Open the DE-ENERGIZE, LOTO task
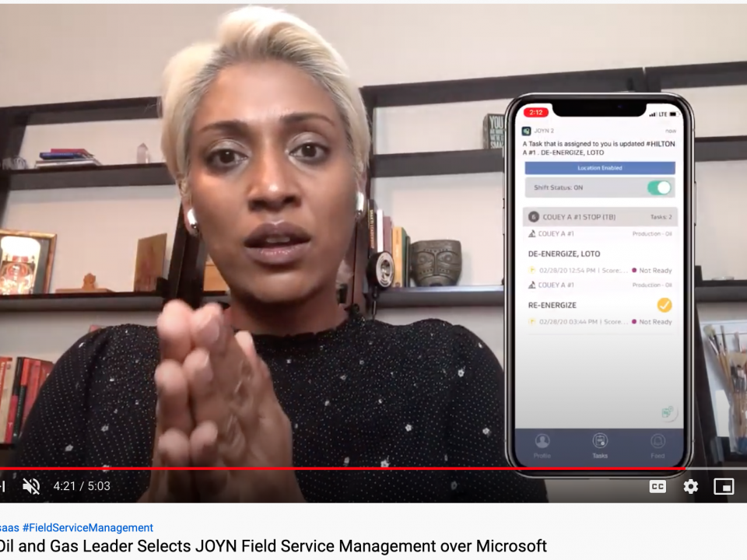This screenshot has width=747, height=560. click(x=564, y=254)
